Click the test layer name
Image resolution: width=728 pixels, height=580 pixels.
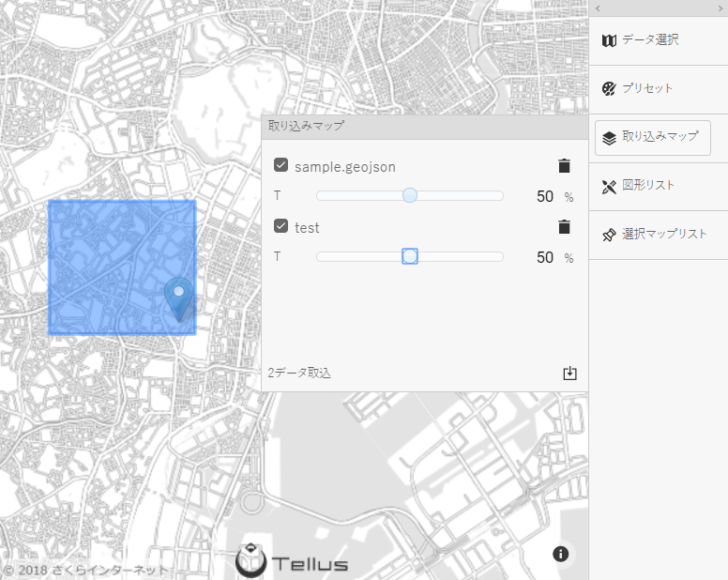click(x=307, y=227)
